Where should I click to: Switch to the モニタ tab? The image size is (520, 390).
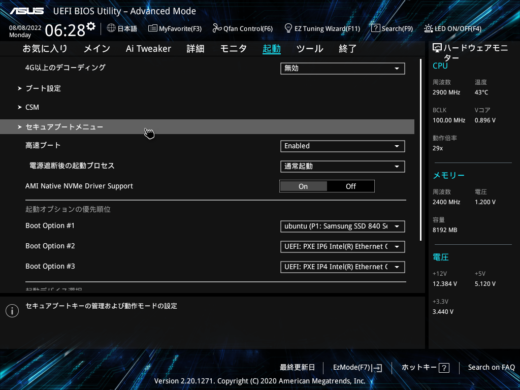click(x=233, y=49)
